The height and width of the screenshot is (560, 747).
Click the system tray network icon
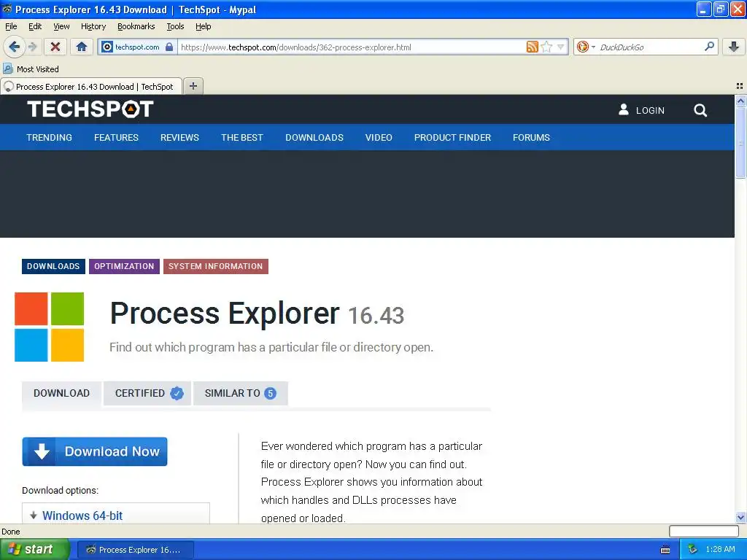point(692,550)
